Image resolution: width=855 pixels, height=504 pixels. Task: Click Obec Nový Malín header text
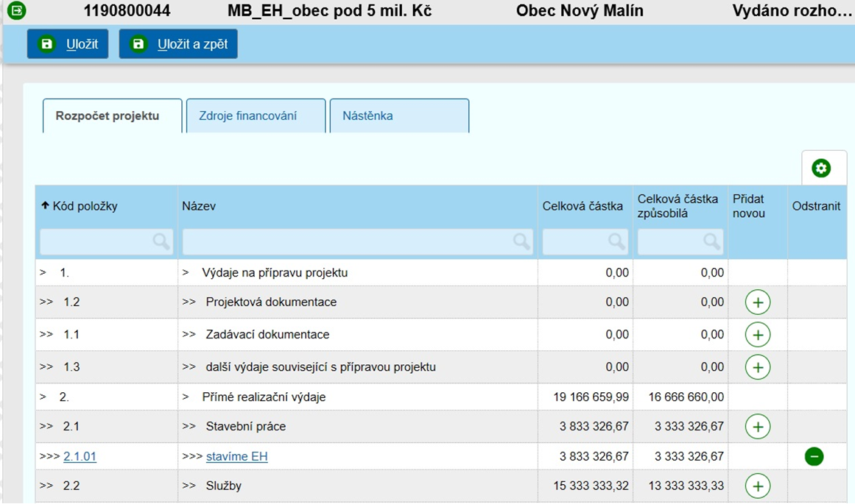pos(580,10)
